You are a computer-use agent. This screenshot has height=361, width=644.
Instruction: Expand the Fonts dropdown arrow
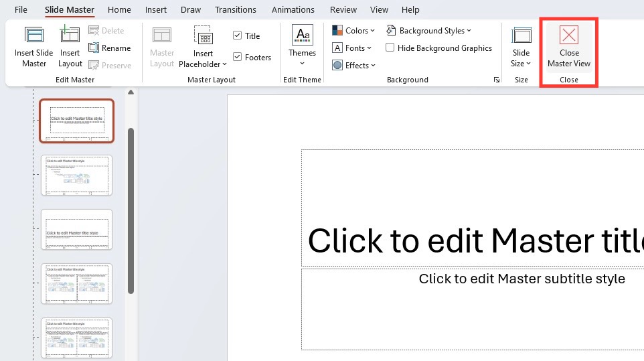point(369,48)
